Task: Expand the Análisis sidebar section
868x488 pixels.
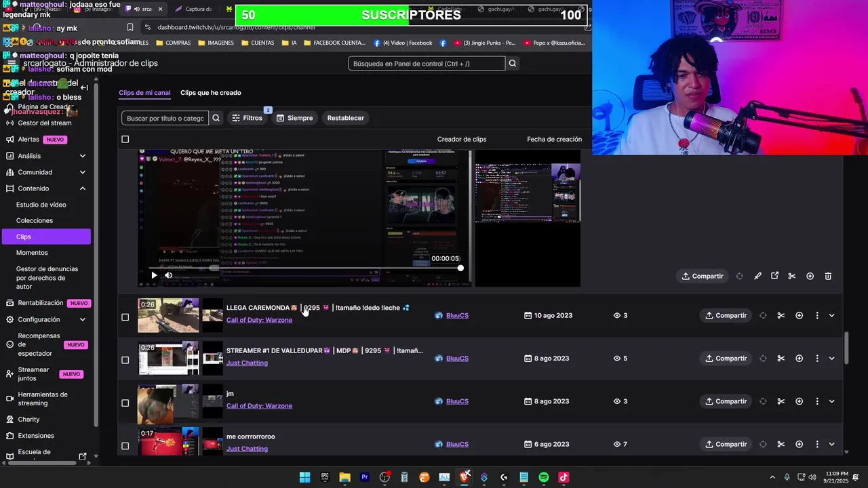Action: (82, 156)
